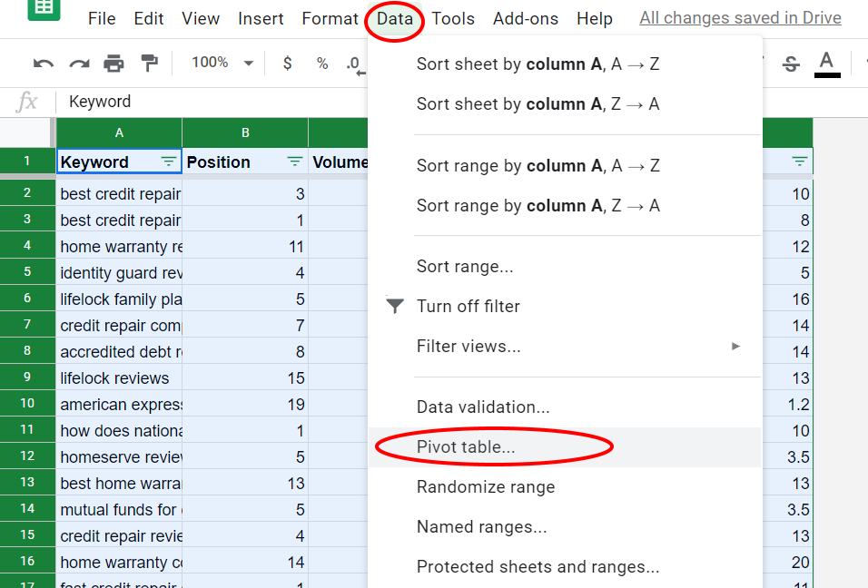The height and width of the screenshot is (588, 868).
Task: Open text color picker (A icon)
Action: [x=827, y=64]
